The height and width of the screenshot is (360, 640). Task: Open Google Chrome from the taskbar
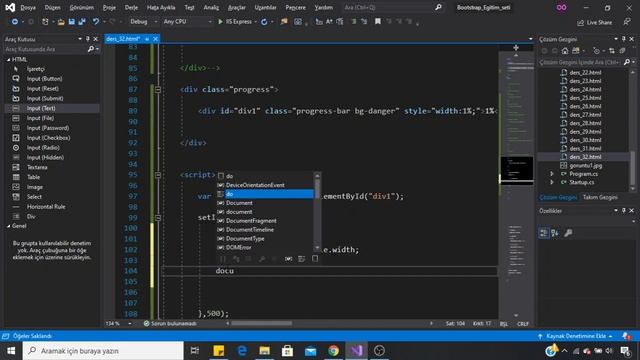click(333, 351)
